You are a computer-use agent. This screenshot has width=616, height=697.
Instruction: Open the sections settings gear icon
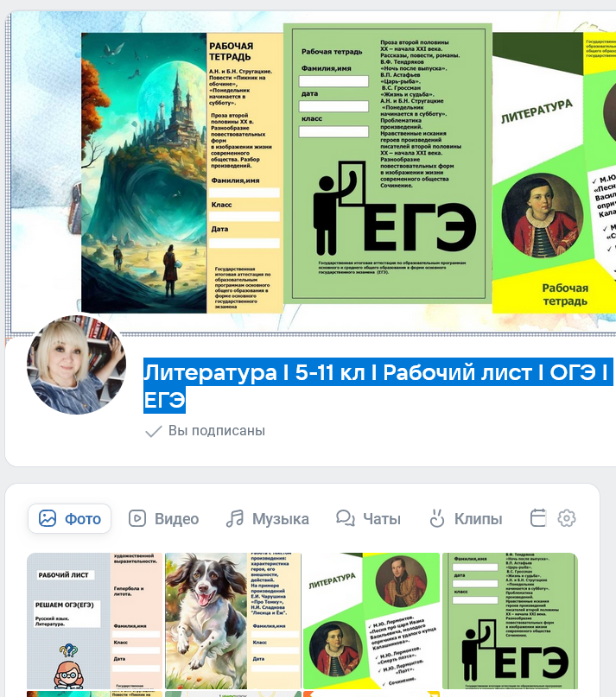567,518
